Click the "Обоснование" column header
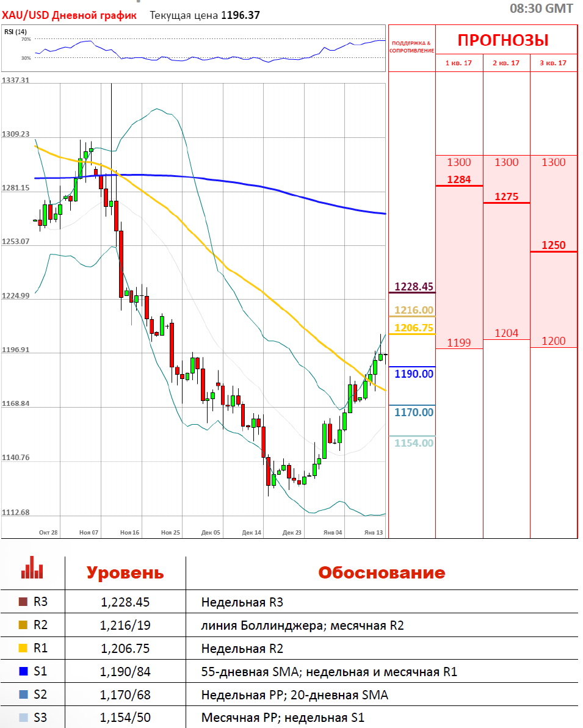Viewport: 583px width, 728px height. coord(382,573)
